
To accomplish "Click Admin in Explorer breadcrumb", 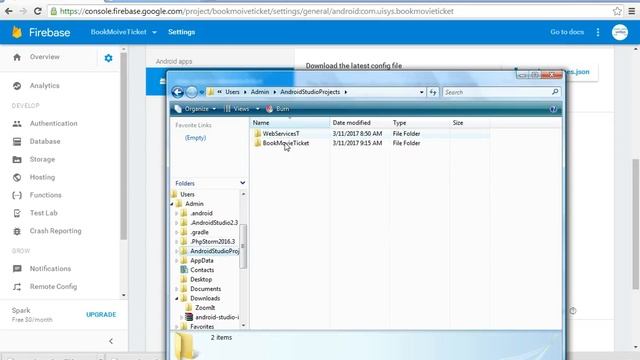I will coord(260,92).
